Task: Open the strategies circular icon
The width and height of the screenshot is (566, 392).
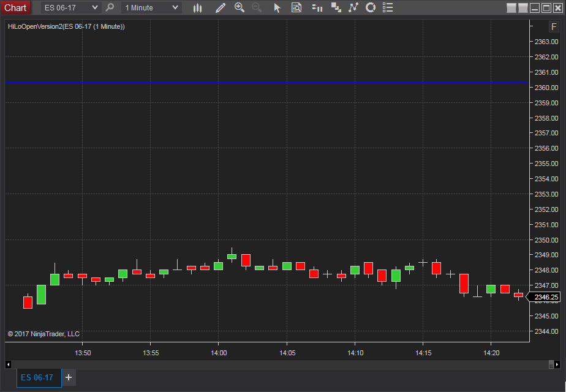Action: [x=371, y=7]
